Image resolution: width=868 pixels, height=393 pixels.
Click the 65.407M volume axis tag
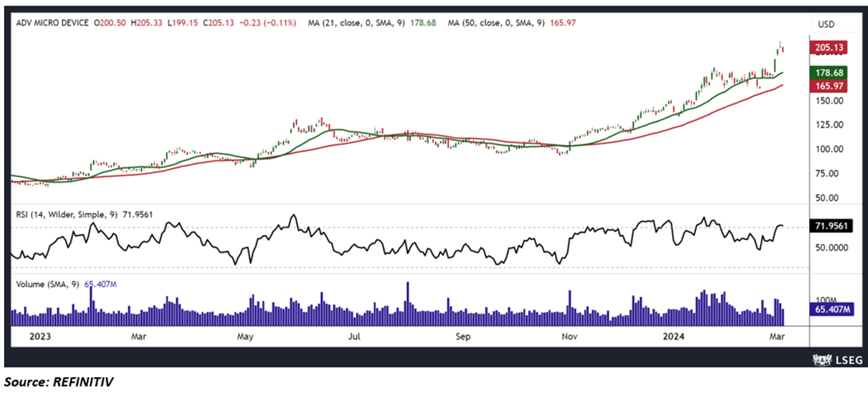[x=831, y=309]
